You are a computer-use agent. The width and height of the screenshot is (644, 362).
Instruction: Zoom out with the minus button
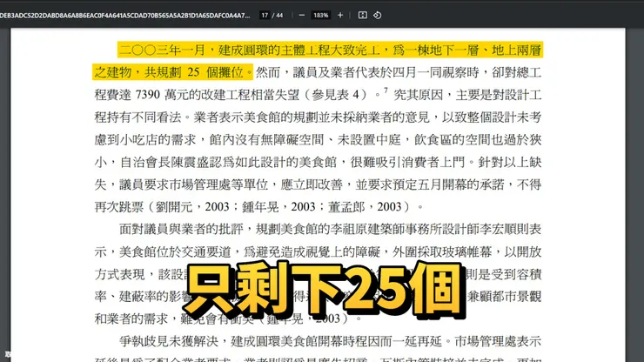[x=302, y=15]
